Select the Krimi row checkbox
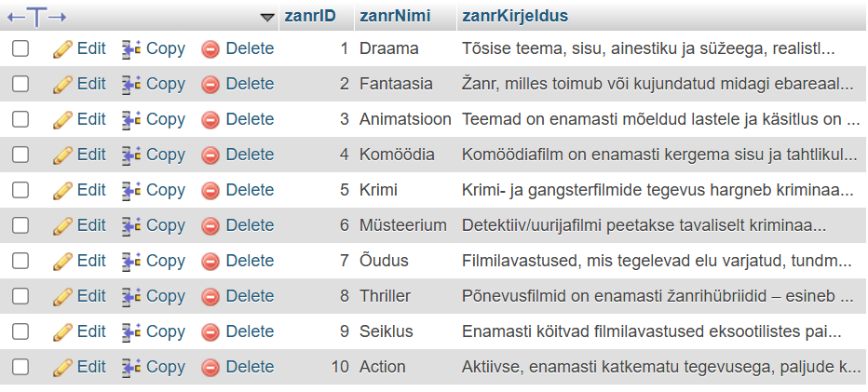The image size is (868, 392). 20,190
